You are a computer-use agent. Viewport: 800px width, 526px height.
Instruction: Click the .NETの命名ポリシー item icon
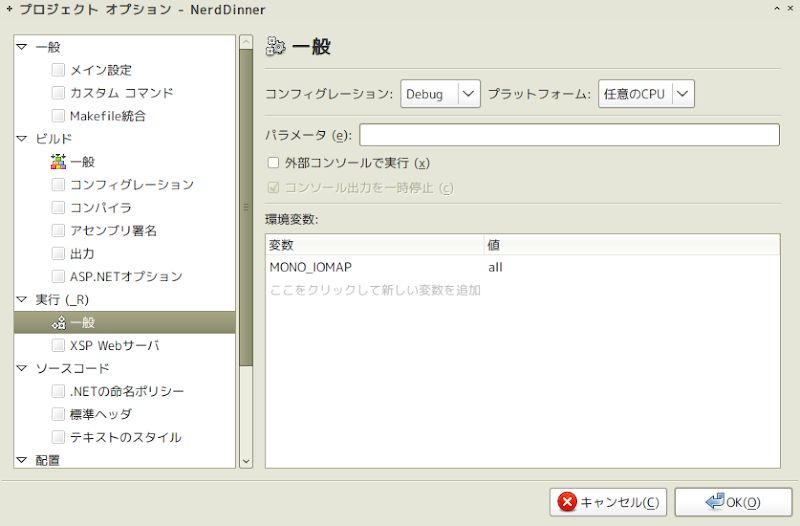coord(58,391)
